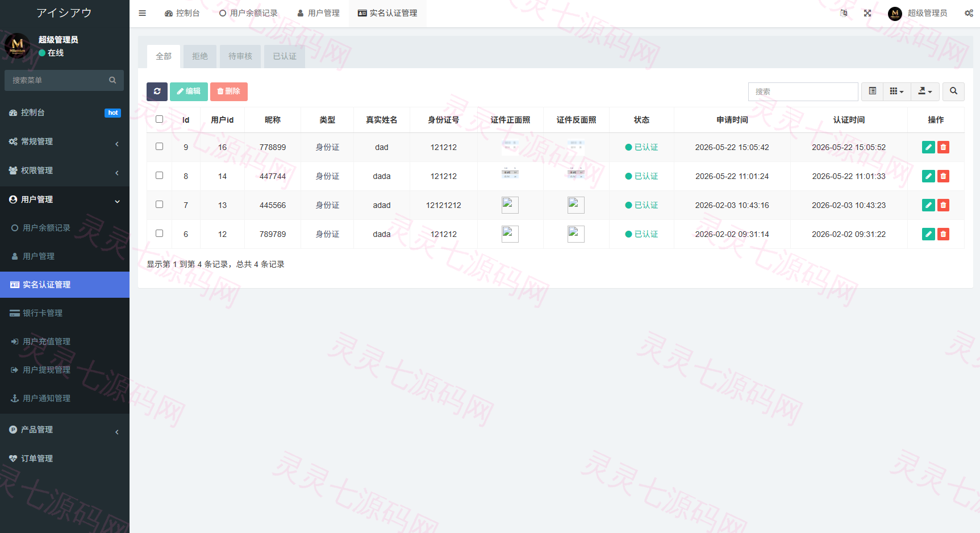Check the row with nickname 447744

[159, 176]
